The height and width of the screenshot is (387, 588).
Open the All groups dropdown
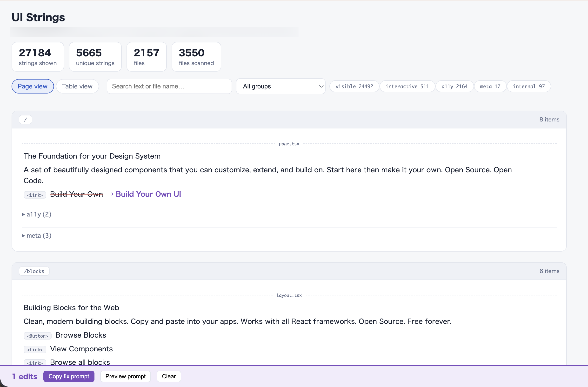tap(281, 86)
